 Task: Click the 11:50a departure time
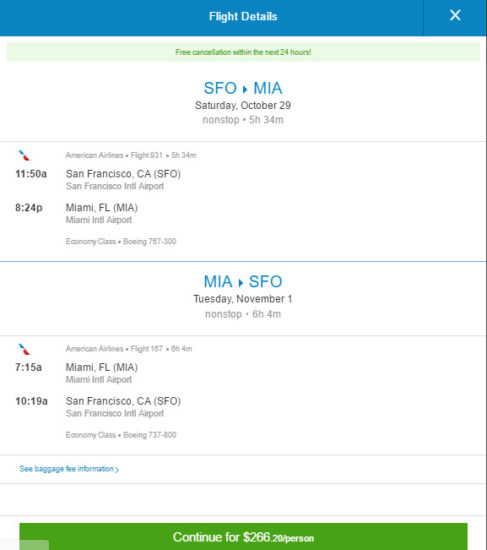coord(31,174)
